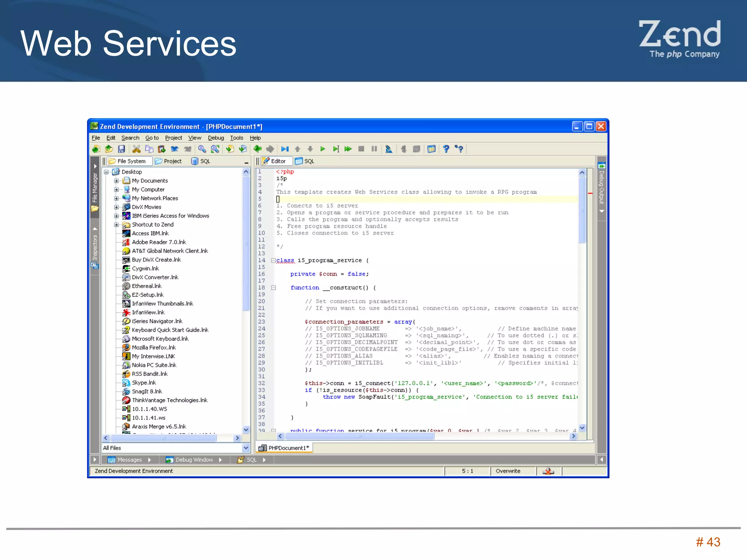Click the file tree horizontal scrollbar left arrow

coord(106,438)
